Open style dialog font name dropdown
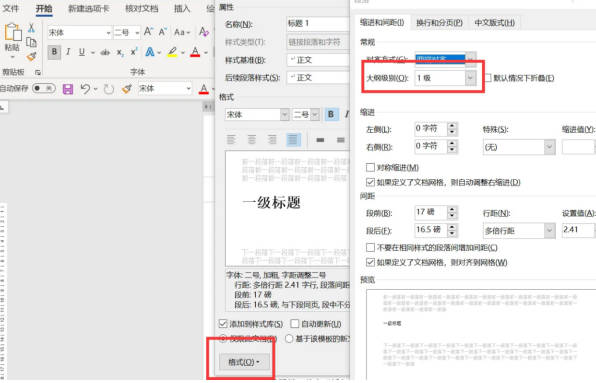The height and width of the screenshot is (383, 596). coord(284,114)
